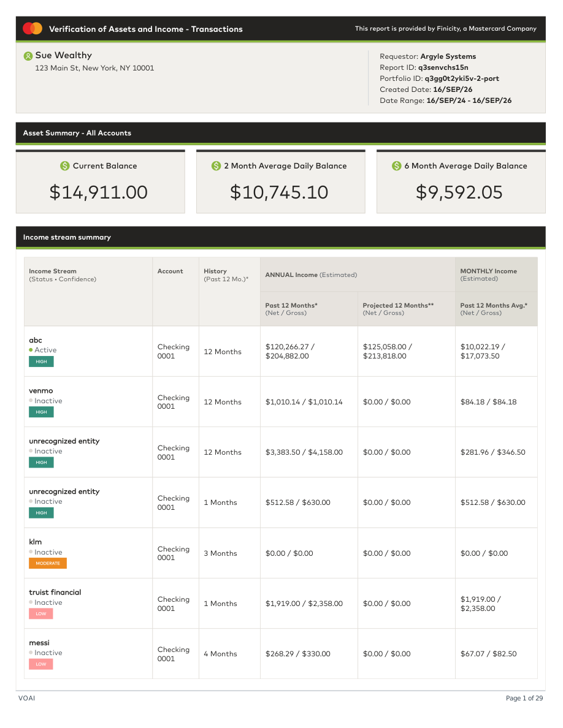563x728 pixels.
Task: Click abc's monthly income '$10,022.19 / $17,073.50'
Action: click(483, 352)
